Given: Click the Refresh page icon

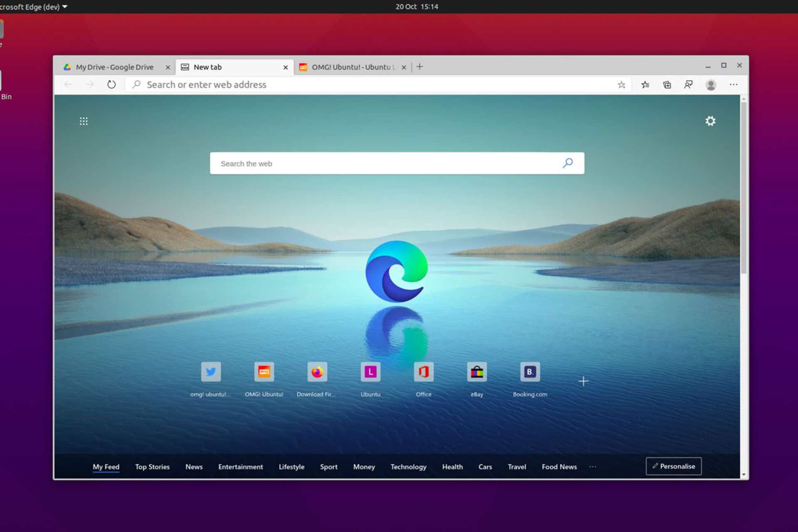Looking at the screenshot, I should (x=111, y=85).
